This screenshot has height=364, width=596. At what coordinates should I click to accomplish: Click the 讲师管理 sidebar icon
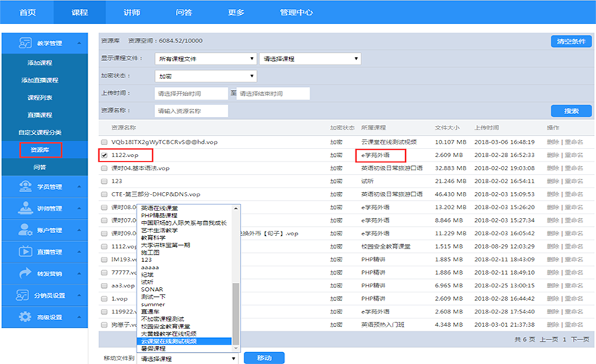pos(23,208)
